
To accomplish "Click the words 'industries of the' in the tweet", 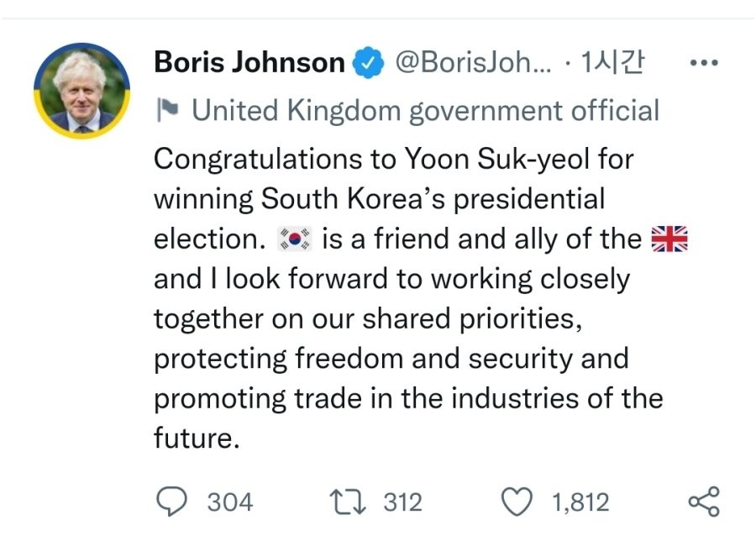I will click(559, 397).
